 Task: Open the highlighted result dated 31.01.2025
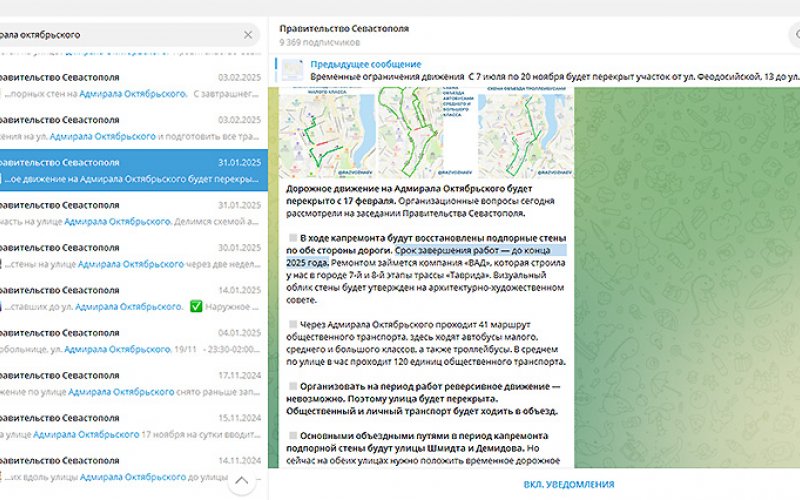(130, 170)
